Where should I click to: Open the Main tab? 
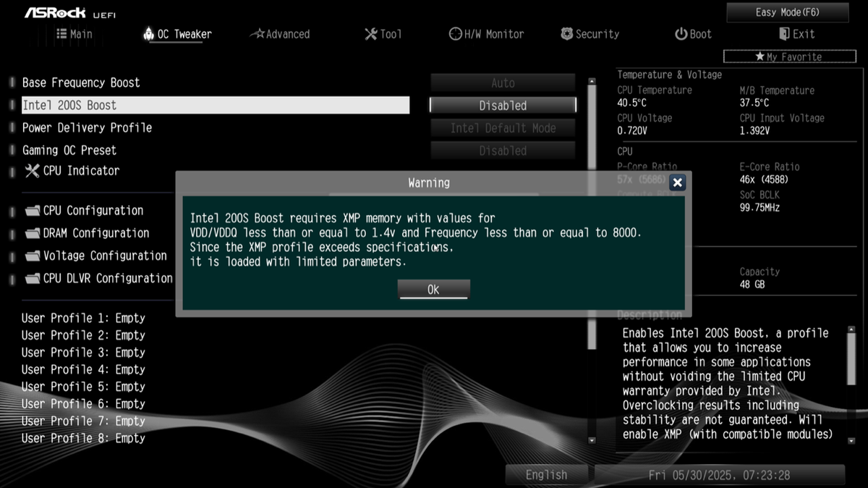75,34
